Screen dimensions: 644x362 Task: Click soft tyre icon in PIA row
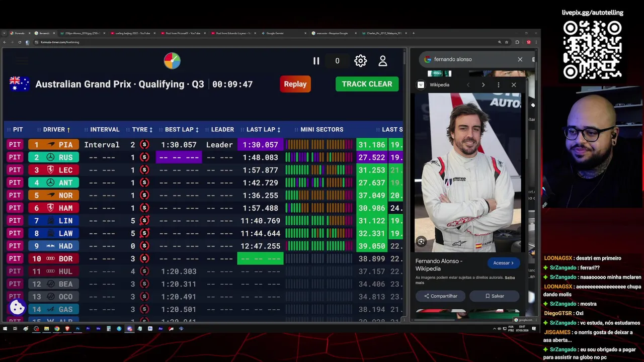tap(144, 145)
